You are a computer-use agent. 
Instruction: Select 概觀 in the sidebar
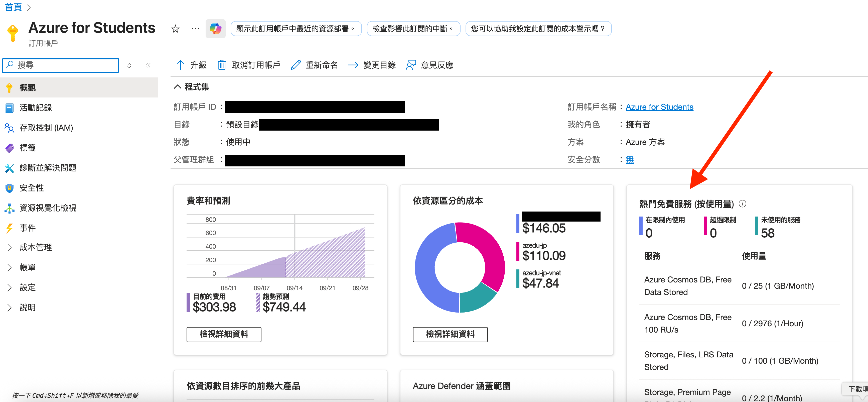coord(79,88)
